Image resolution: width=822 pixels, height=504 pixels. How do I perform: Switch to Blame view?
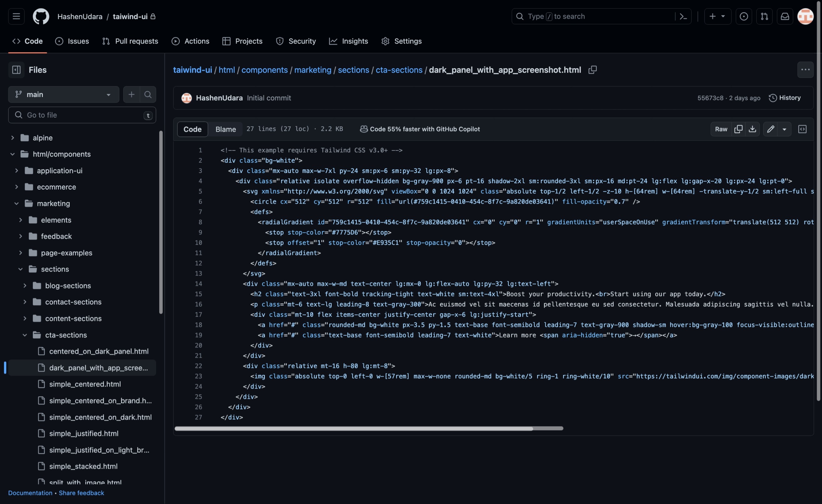226,129
